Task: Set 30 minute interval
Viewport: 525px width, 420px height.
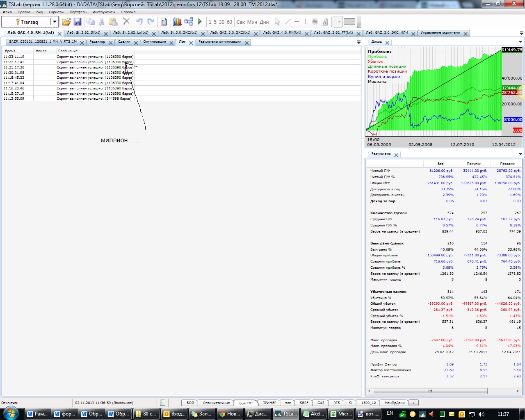Action: (221, 22)
